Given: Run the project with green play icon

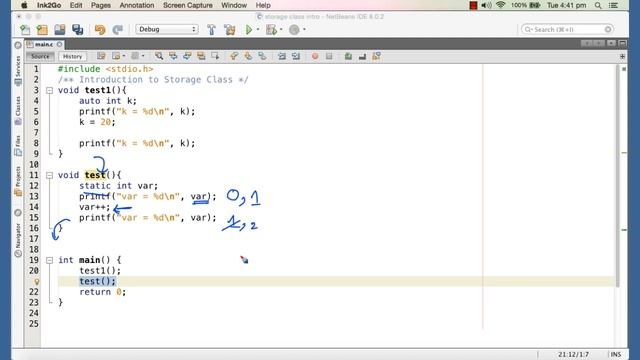Looking at the screenshot, I should tap(249, 29).
